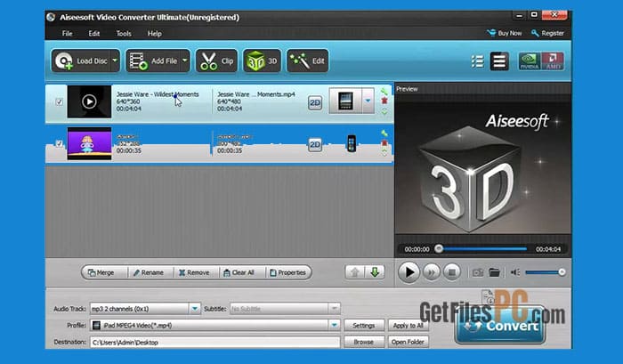Click red remove icon on second row
Image resolution: width=623 pixels, height=364 pixels.
tap(384, 143)
